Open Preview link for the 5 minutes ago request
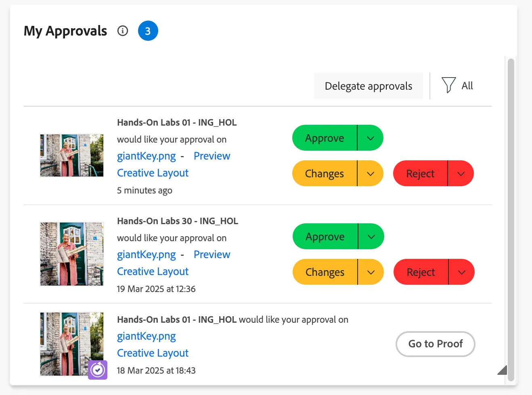The width and height of the screenshot is (532, 395). click(212, 156)
